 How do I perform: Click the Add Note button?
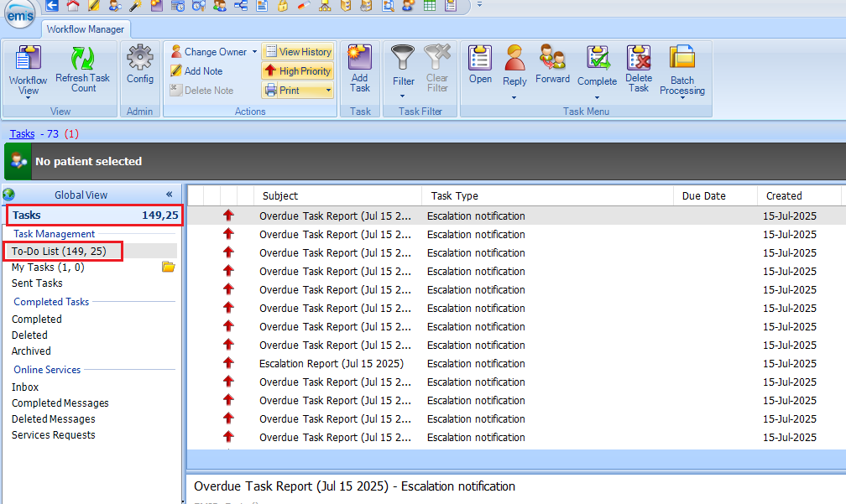(x=196, y=71)
